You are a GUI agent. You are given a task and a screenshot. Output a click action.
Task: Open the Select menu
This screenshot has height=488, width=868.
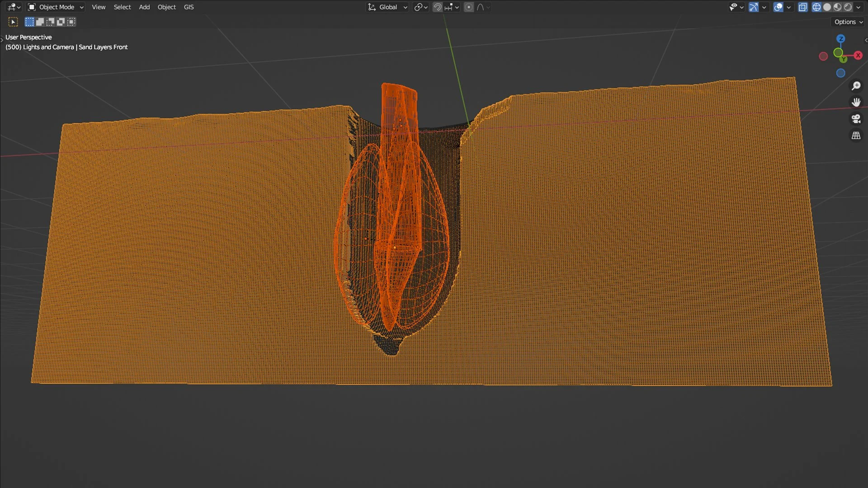[x=122, y=7]
